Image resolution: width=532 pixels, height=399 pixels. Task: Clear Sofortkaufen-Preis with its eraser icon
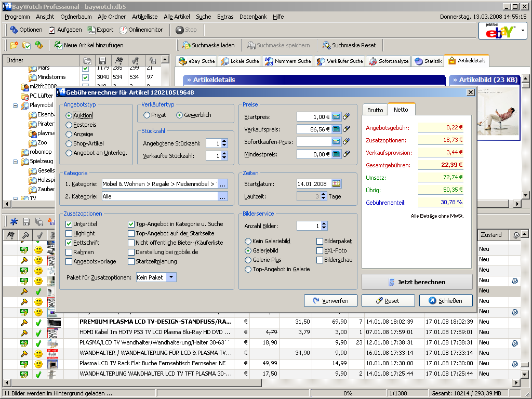point(346,141)
